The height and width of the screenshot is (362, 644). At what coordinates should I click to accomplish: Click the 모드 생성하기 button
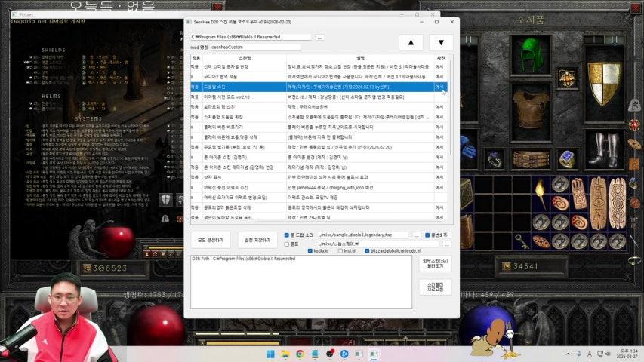[209, 241]
